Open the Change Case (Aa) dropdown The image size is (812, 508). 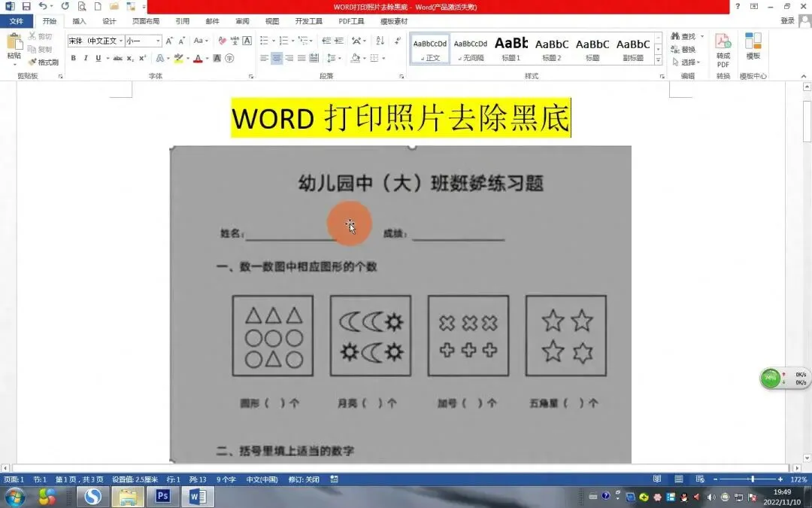pyautogui.click(x=201, y=41)
